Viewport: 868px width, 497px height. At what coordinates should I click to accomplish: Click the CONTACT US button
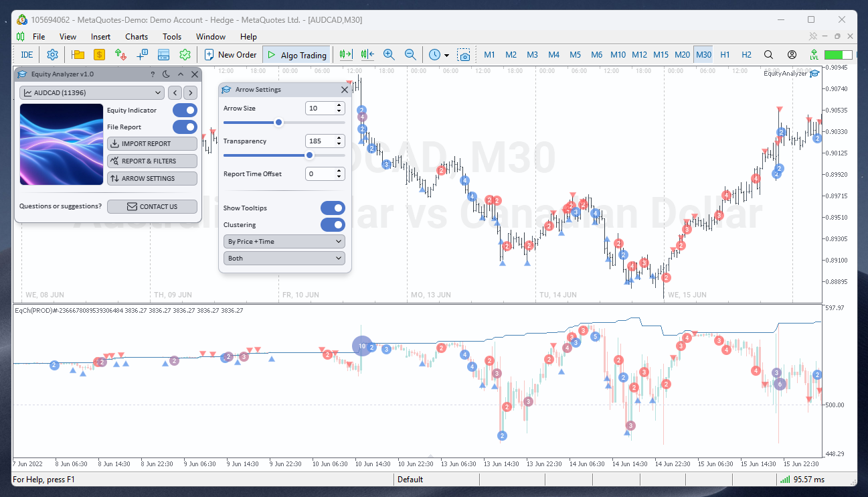[x=152, y=206]
